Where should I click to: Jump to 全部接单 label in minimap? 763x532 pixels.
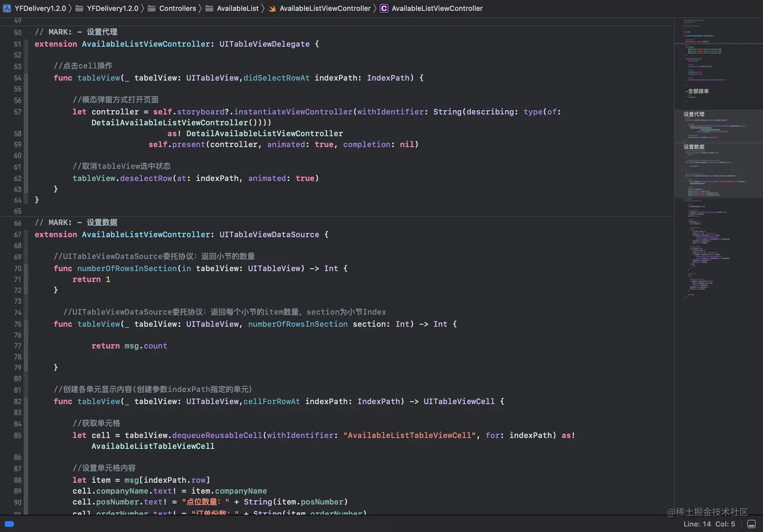[x=698, y=91]
